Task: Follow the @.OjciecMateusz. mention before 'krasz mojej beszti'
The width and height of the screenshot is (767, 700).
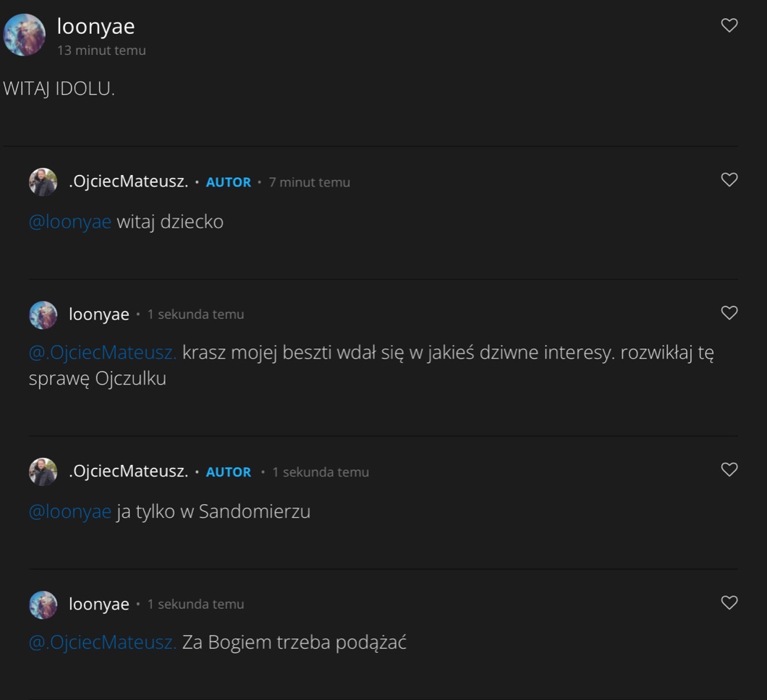Action: [103, 354]
